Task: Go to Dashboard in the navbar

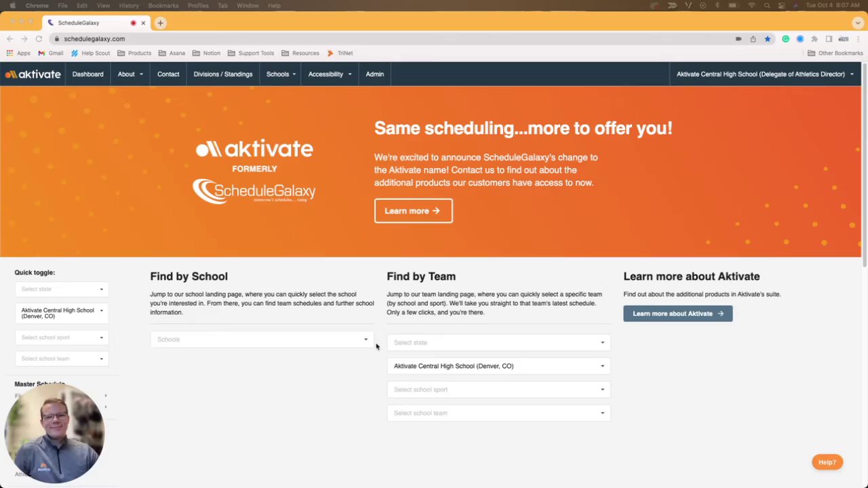Action: click(88, 74)
